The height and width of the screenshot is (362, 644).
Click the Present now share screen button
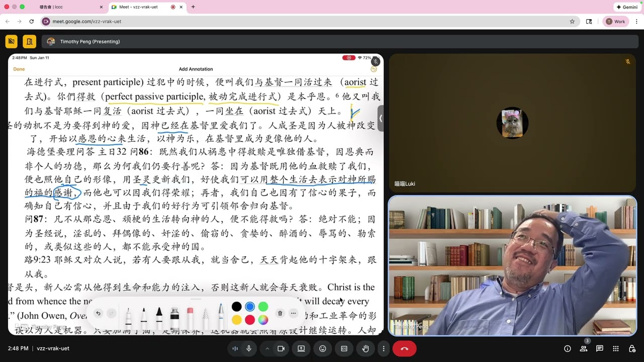301,348
